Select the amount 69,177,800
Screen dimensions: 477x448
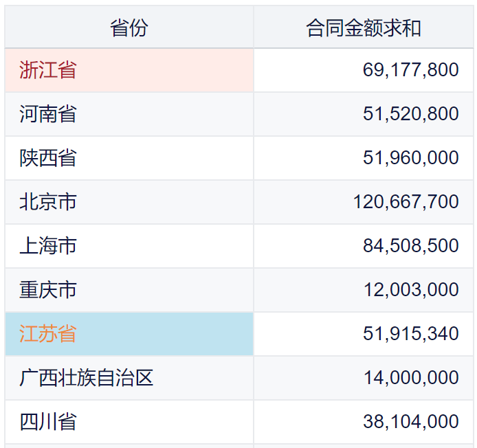coord(410,70)
